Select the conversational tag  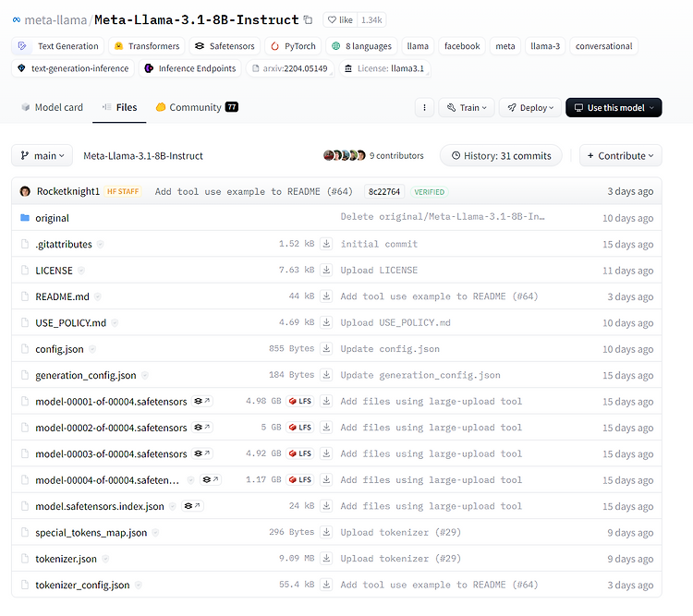(x=603, y=46)
